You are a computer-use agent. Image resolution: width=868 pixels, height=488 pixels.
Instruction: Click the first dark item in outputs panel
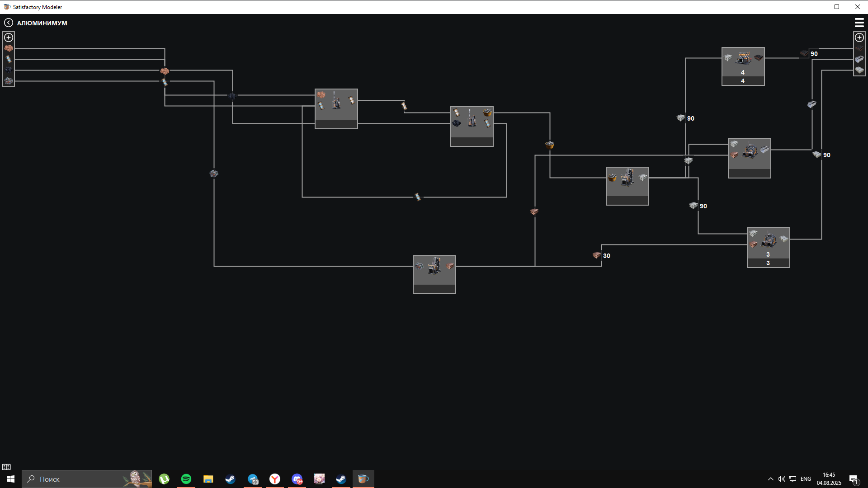coord(859,48)
